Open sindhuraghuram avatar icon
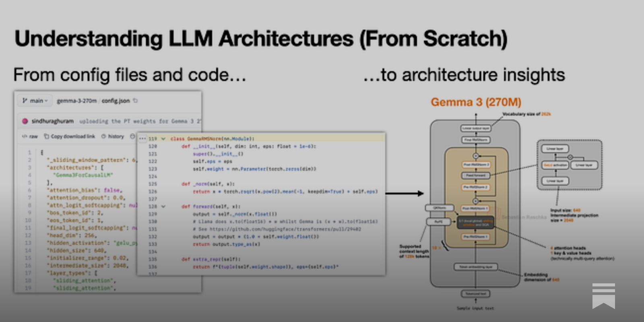Viewport: 644px width, 322px height. click(x=25, y=121)
